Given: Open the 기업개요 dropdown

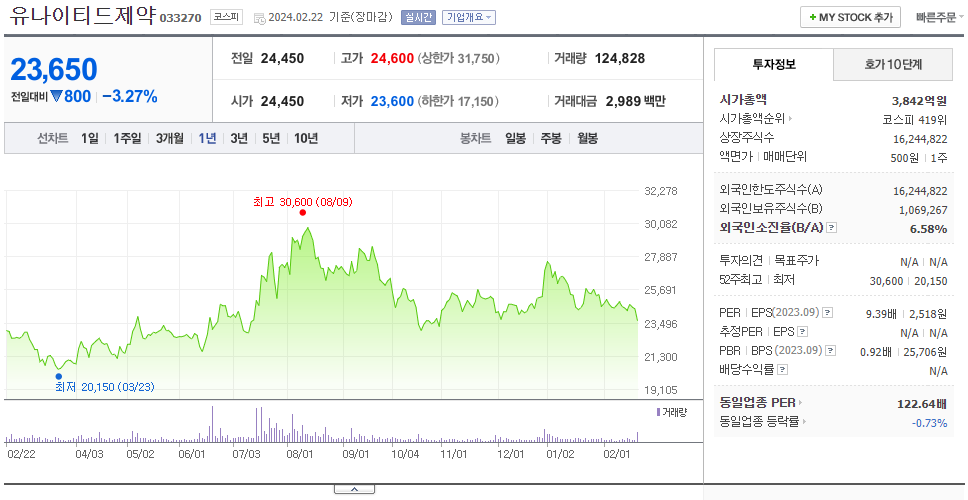Looking at the screenshot, I should coord(469,17).
